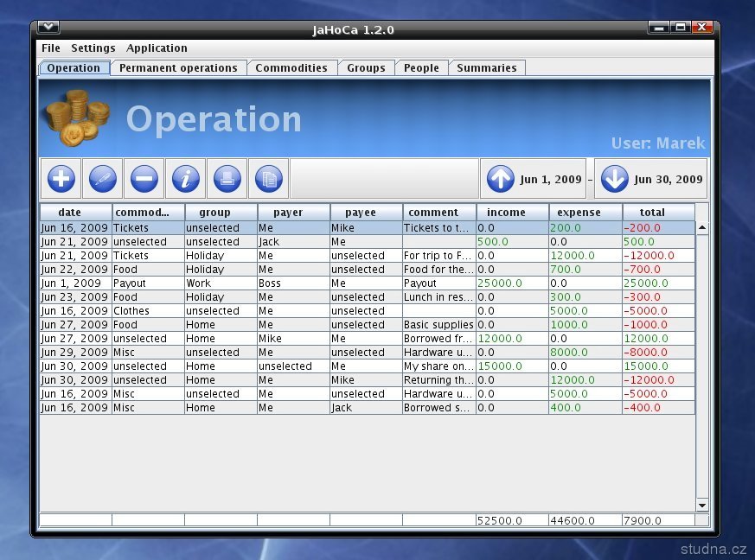Click the down arrow Jun 30, 2009 button
Image resolution: width=755 pixels, height=560 pixels.
(650, 179)
